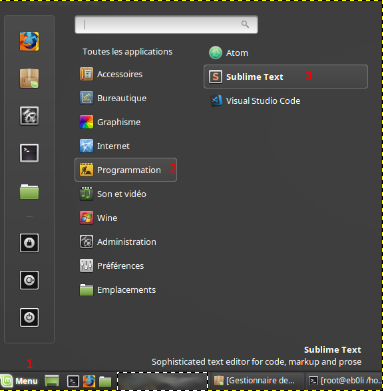Open the Software Manager package icon in sidebar
The height and width of the screenshot is (391, 383).
(x=29, y=79)
